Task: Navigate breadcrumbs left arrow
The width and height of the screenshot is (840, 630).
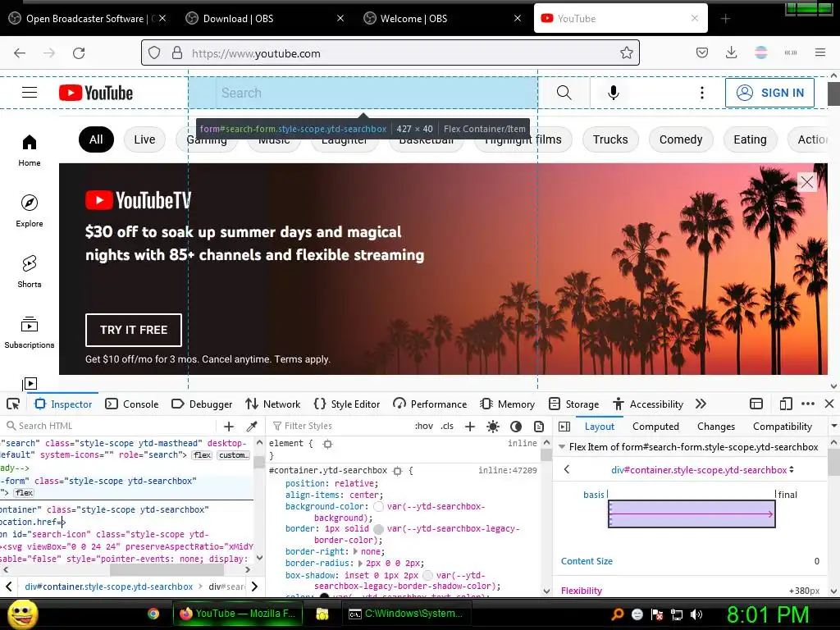Action: [x=8, y=587]
